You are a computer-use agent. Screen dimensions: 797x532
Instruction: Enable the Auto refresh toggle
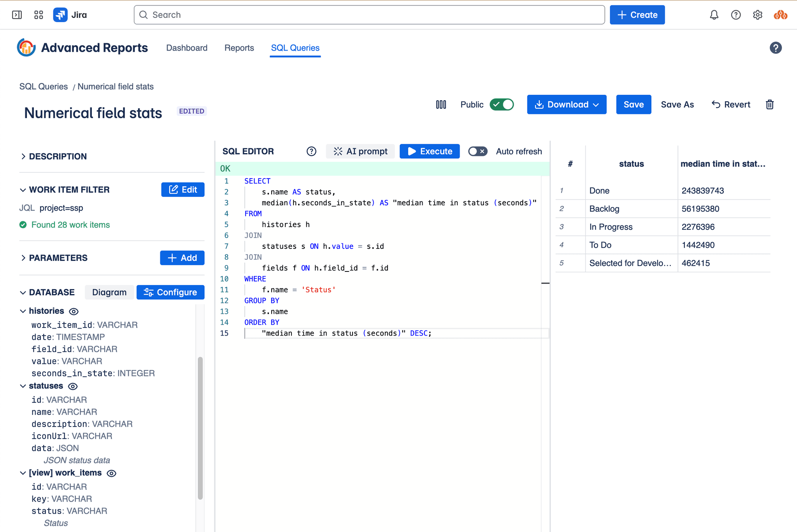pos(477,151)
